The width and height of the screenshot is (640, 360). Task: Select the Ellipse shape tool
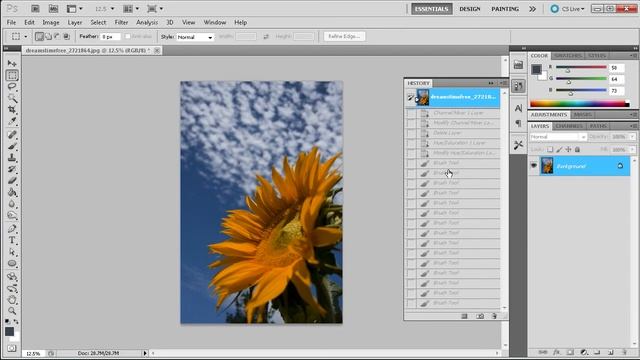(12, 263)
